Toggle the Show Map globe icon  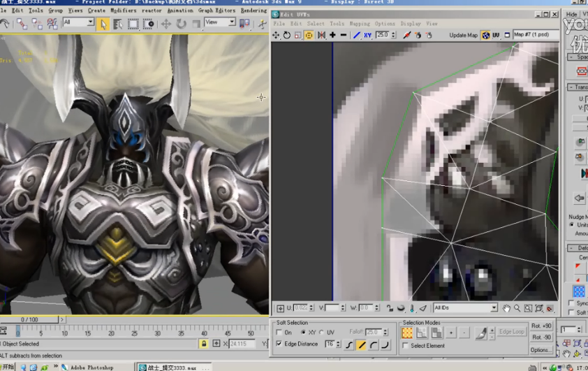point(485,35)
